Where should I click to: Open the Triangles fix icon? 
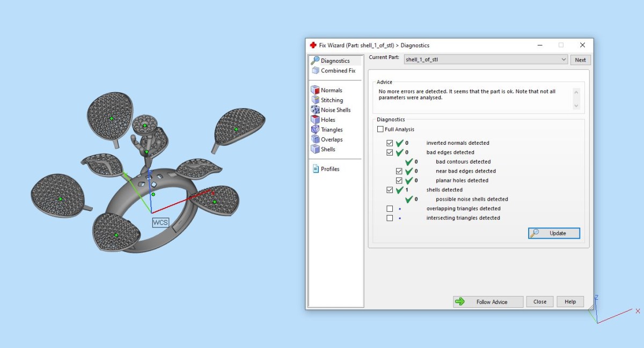click(x=316, y=129)
